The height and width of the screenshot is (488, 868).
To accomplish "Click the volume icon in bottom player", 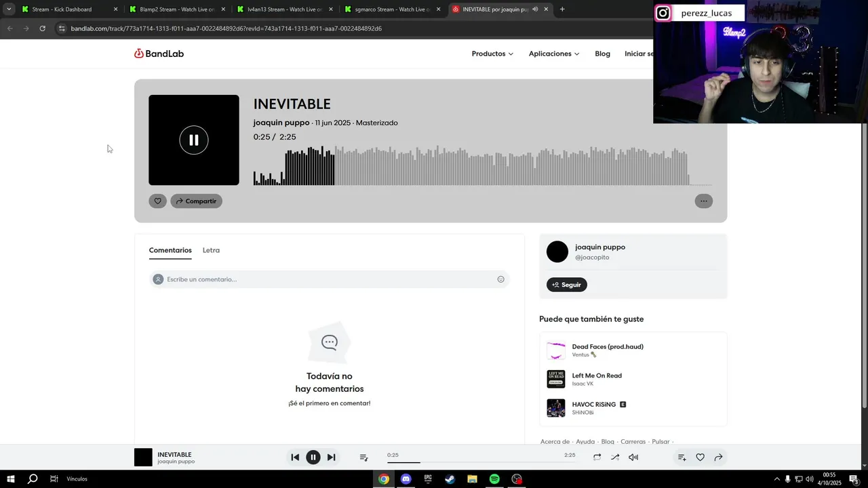I will pyautogui.click(x=633, y=457).
